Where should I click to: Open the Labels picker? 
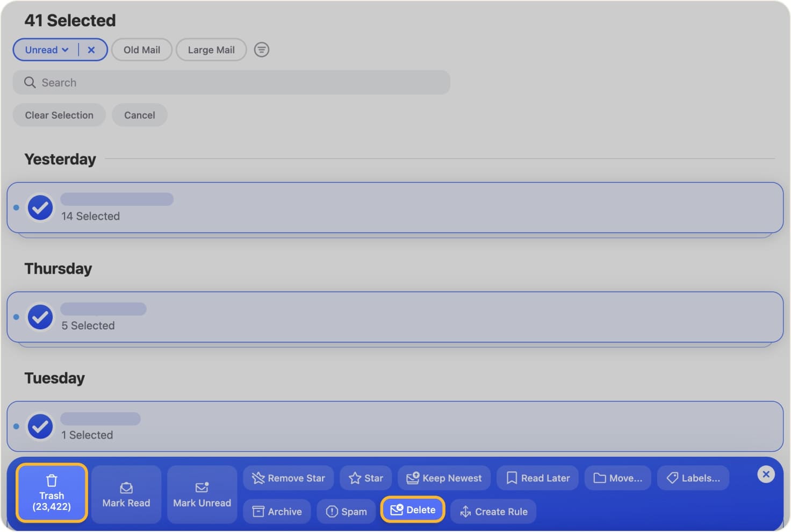[693, 478]
